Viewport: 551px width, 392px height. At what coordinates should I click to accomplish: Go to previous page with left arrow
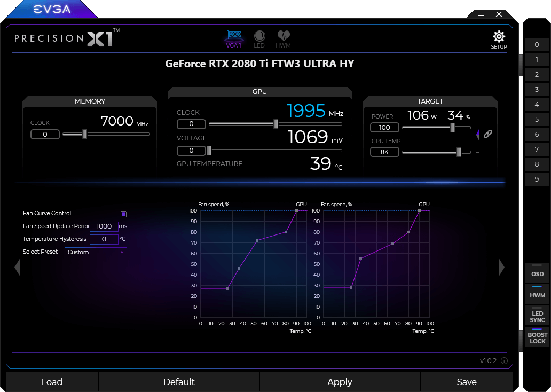click(x=17, y=268)
